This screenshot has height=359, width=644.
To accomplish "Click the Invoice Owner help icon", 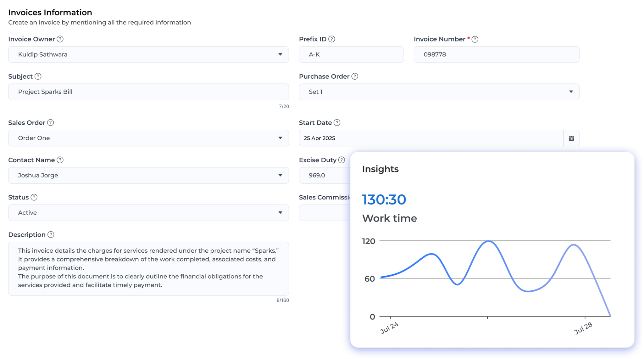I will pos(60,39).
